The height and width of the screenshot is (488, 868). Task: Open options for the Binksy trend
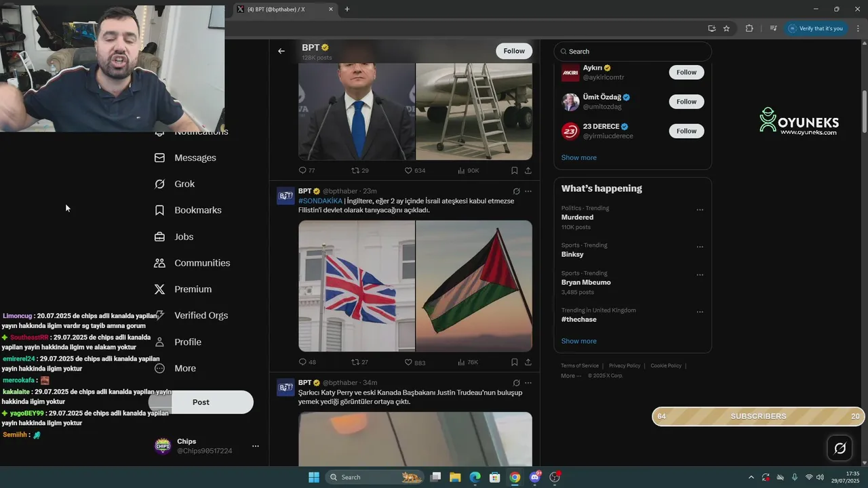coord(700,247)
